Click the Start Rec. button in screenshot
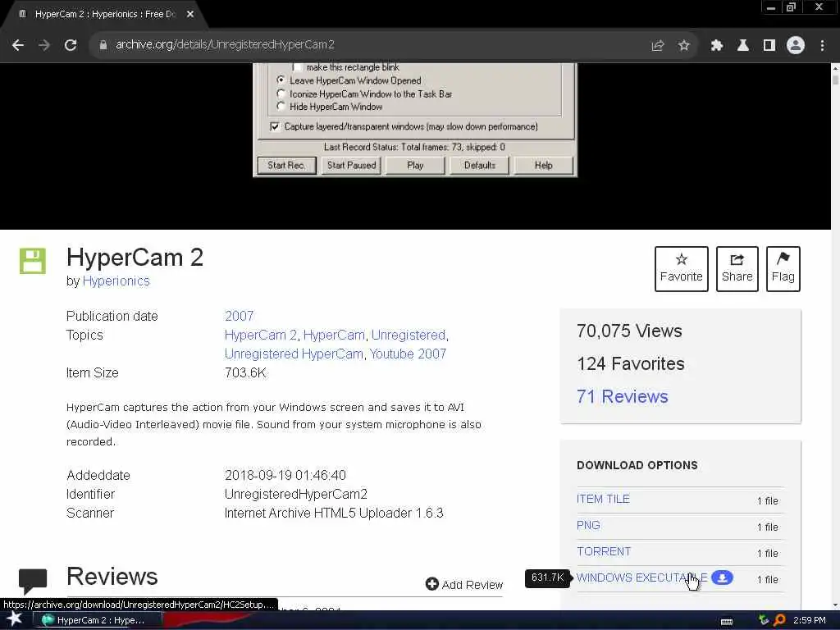The image size is (840, 630). coord(286,165)
